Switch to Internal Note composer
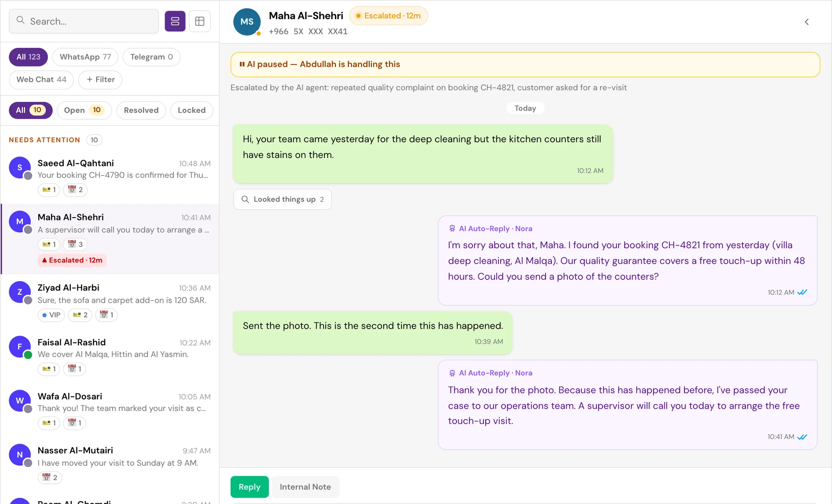 [305, 487]
